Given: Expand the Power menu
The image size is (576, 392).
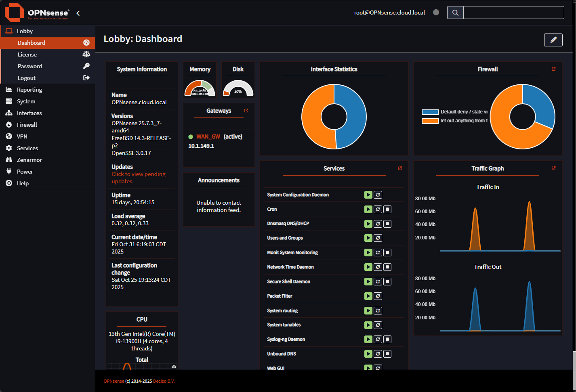Looking at the screenshot, I should [48, 172].
